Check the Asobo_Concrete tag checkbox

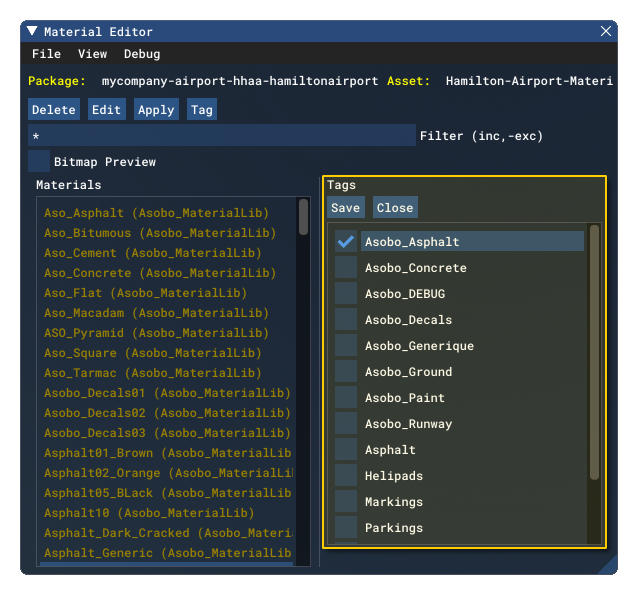[346, 268]
